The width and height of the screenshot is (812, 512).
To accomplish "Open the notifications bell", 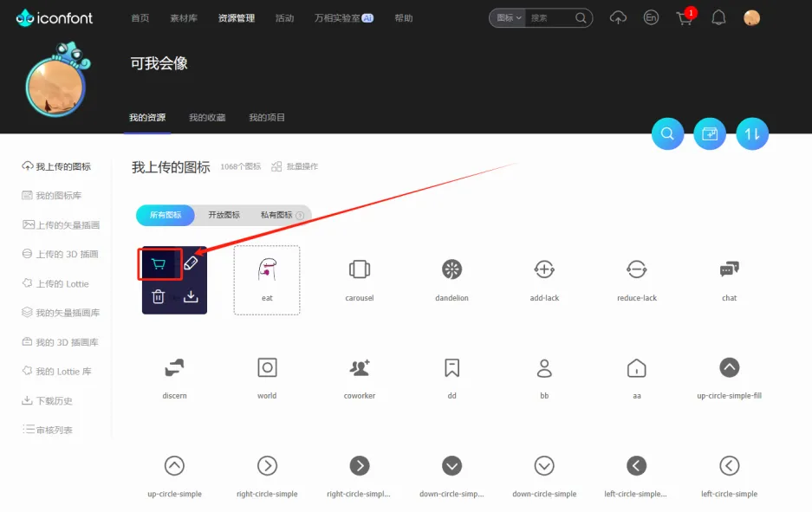I will tap(718, 18).
